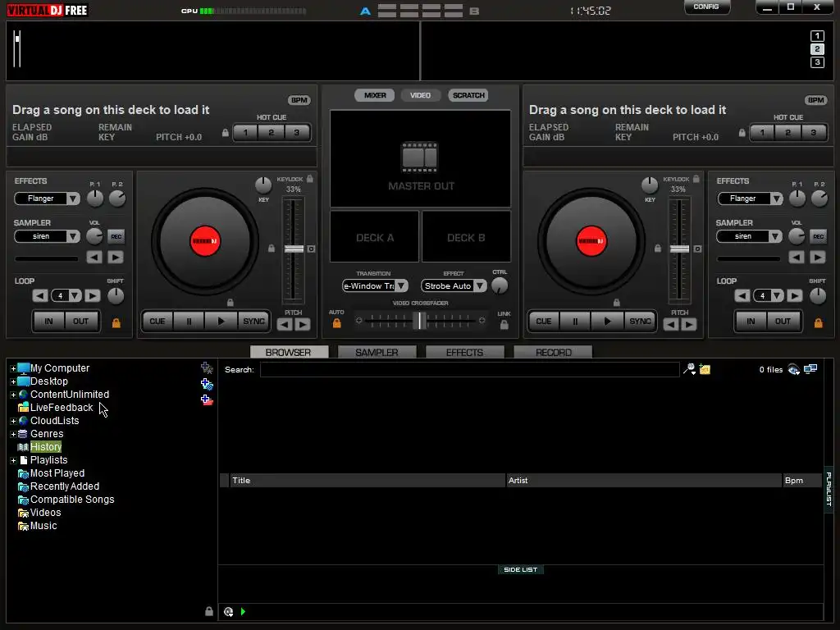Image resolution: width=840 pixels, height=630 pixels.
Task: Nudge right deck pitch up arrow
Action: pyautogui.click(x=689, y=325)
